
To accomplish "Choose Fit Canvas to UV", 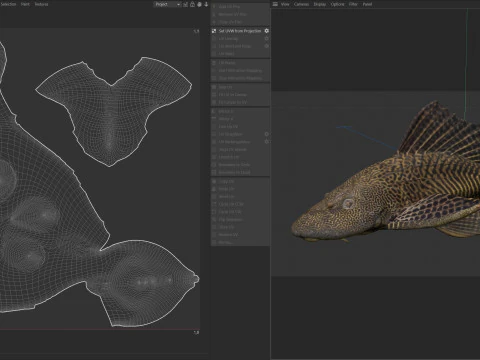I will (x=240, y=102).
